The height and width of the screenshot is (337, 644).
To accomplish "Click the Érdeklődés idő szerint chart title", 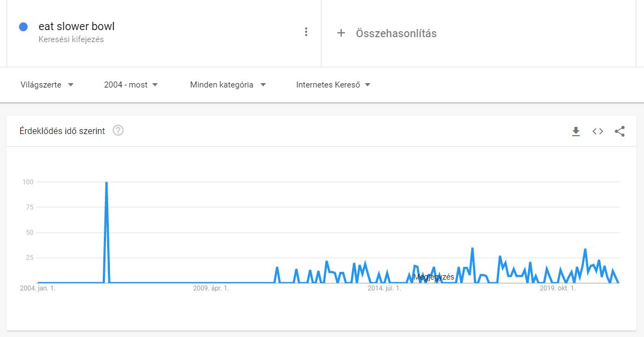I will (62, 131).
